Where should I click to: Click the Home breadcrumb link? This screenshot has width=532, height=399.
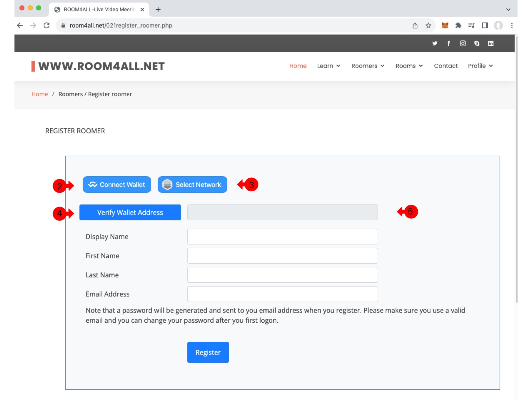[40, 94]
